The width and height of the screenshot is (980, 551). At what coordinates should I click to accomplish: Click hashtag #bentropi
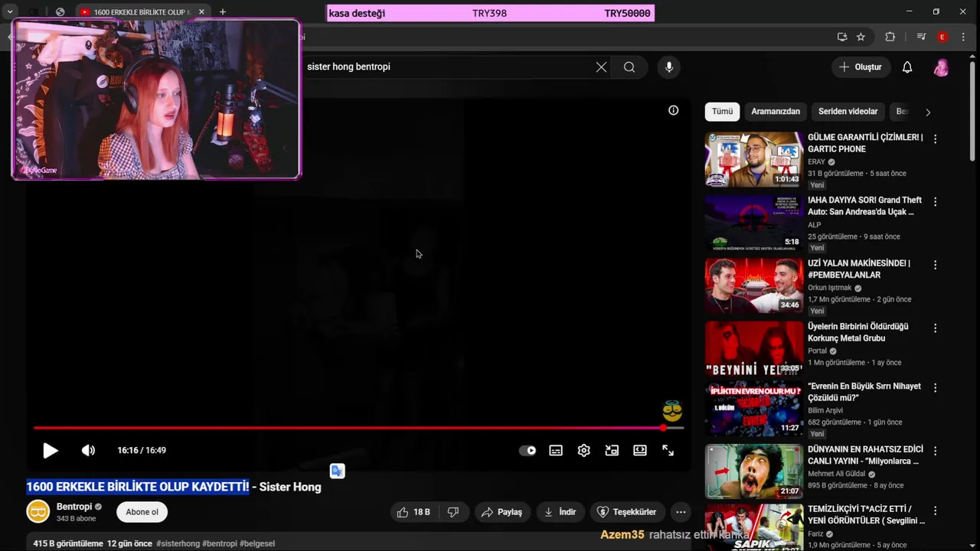point(220,543)
